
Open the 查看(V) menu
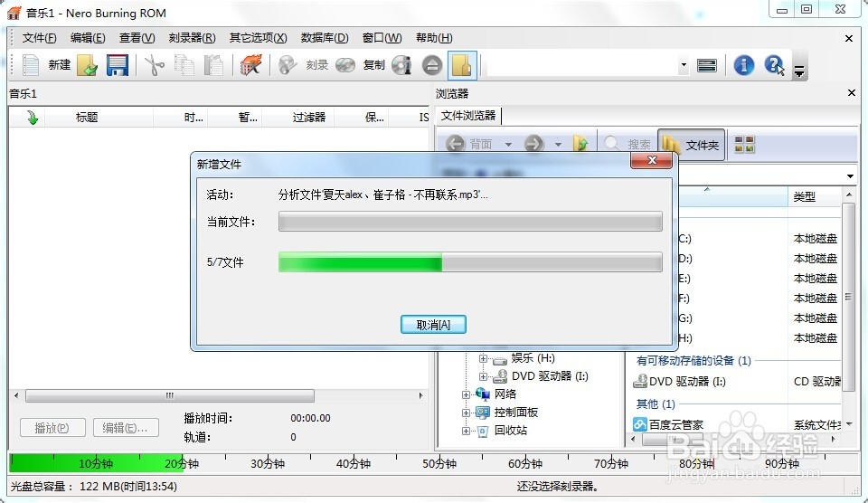[137, 38]
